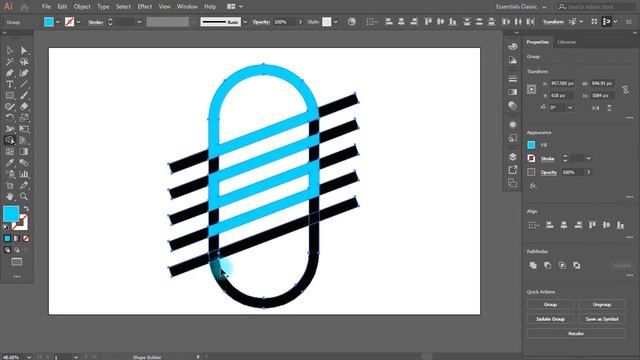The image size is (640, 360).
Task: Reset to default fill and stroke
Action: [x=6, y=227]
